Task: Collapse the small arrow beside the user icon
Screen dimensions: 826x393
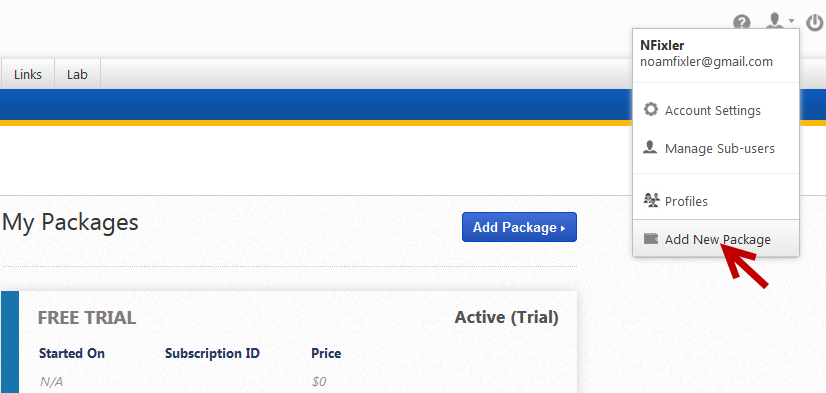Action: click(x=791, y=21)
